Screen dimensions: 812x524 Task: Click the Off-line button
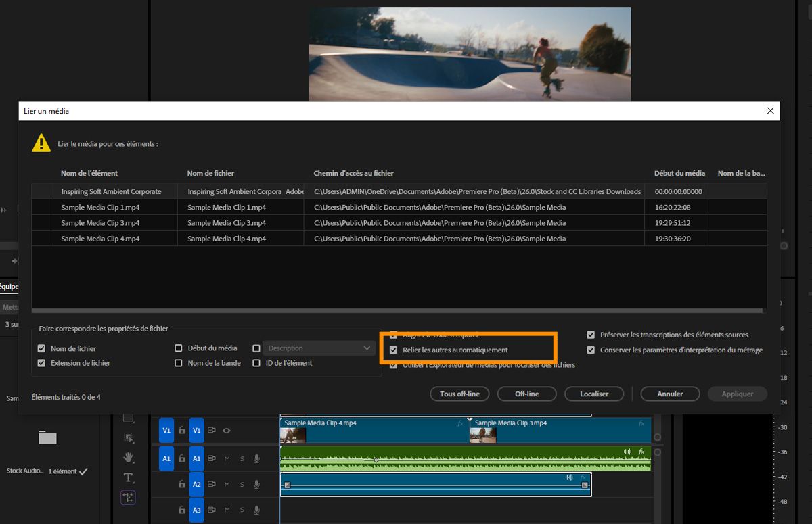click(x=527, y=394)
